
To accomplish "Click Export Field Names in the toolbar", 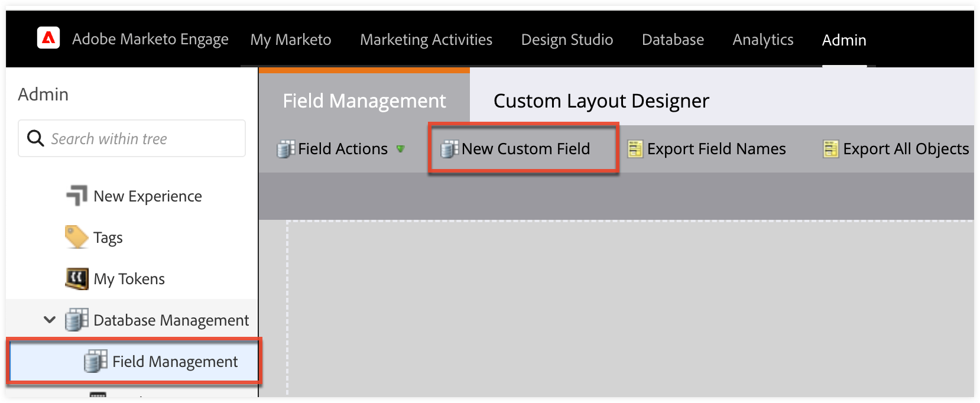I will click(x=716, y=149).
